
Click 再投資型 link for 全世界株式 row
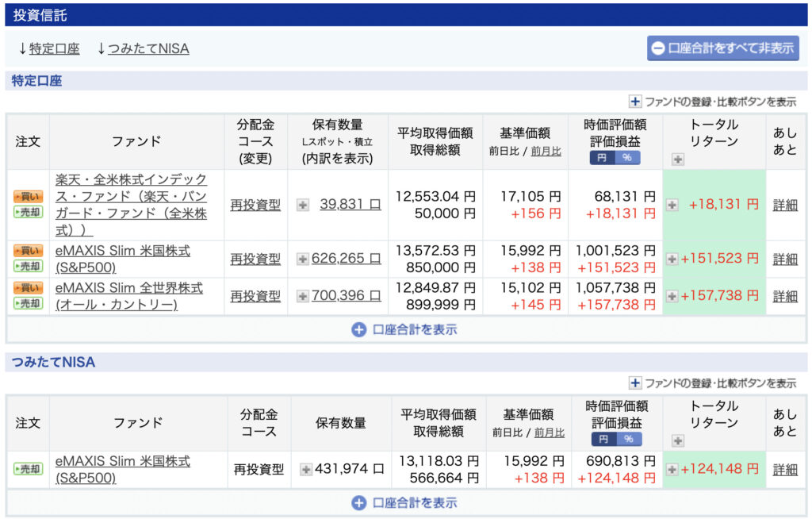(x=255, y=296)
